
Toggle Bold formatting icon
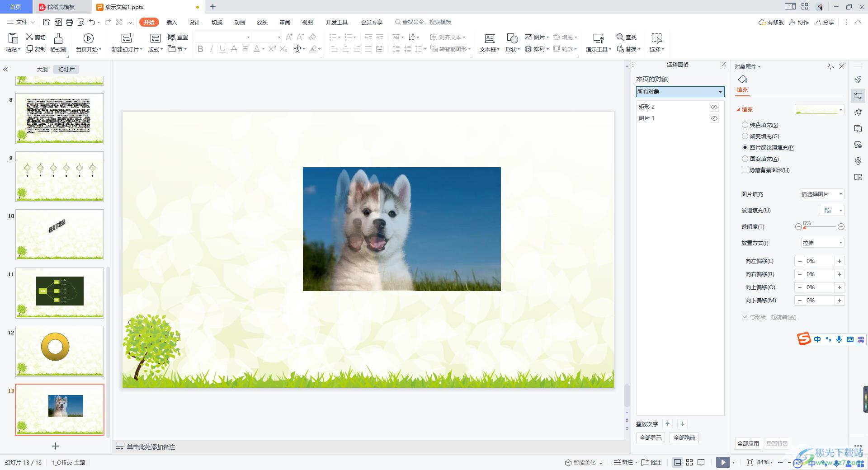(x=200, y=49)
